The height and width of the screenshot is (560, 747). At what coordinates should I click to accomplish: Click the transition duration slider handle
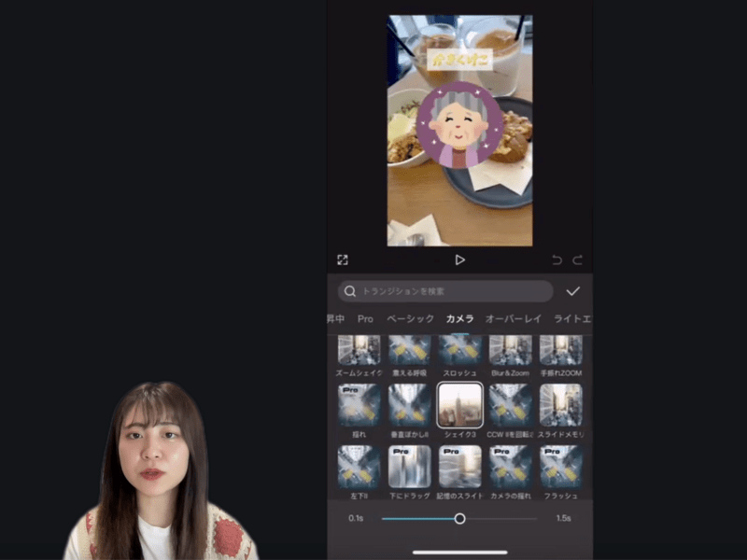[459, 518]
